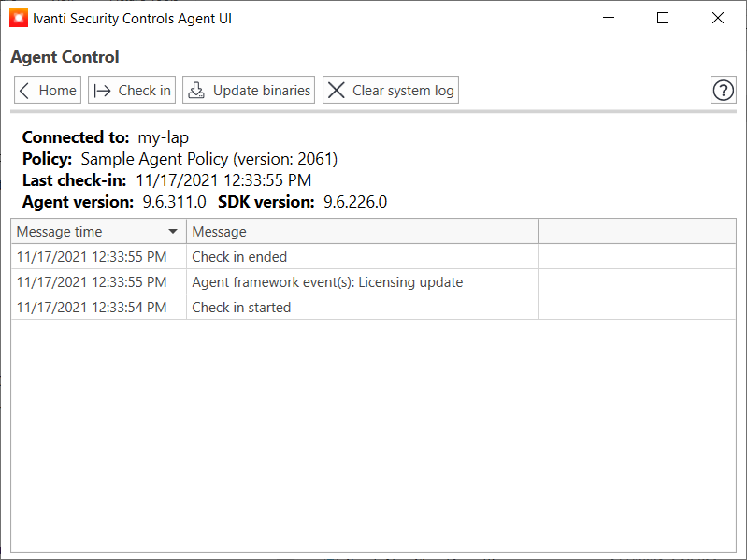The width and height of the screenshot is (747, 560).
Task: Click the timestamp in the Licensing update row
Action: point(92,282)
